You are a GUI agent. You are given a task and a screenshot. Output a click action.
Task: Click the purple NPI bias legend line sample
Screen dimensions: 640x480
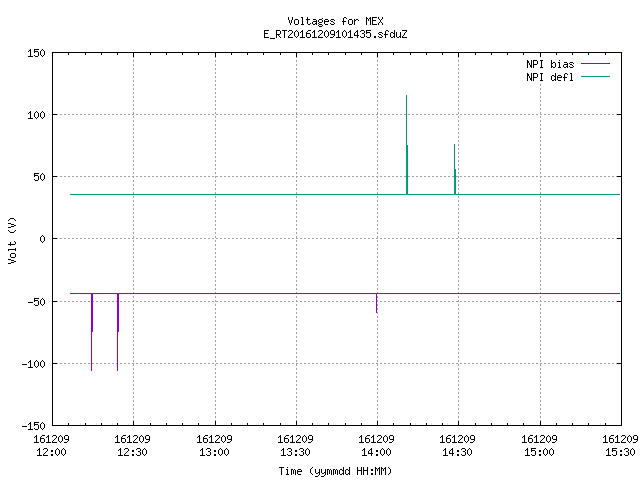pos(595,64)
